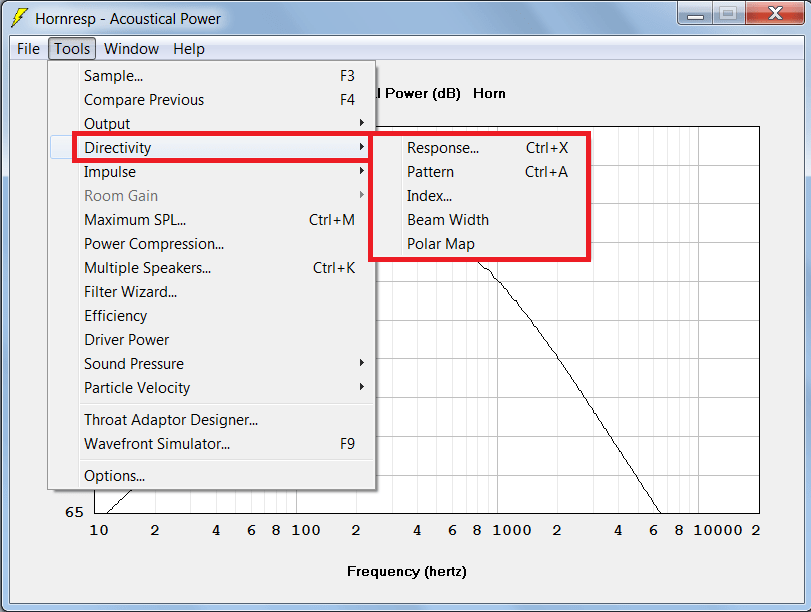
Task: Open Multiple Speakers... tool
Action: pos(212,267)
